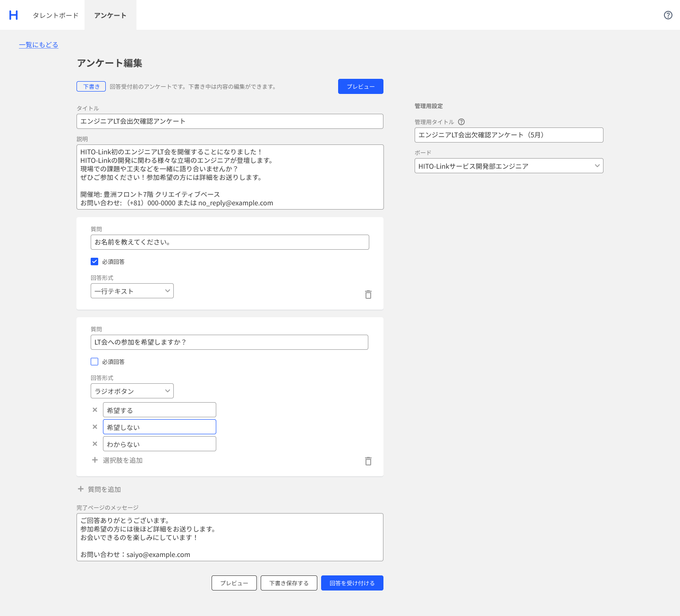Click 下書き保存する button
The height and width of the screenshot is (616, 680).
289,583
